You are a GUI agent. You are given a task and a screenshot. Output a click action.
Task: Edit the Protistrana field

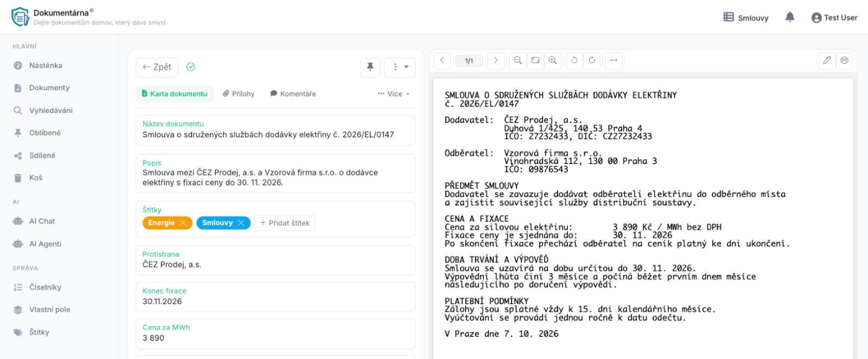[276, 260]
